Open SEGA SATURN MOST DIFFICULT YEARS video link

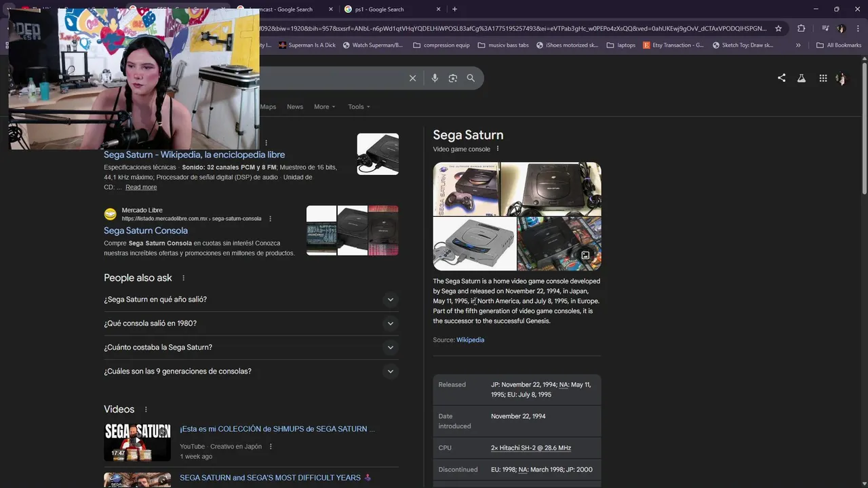pyautogui.click(x=275, y=478)
